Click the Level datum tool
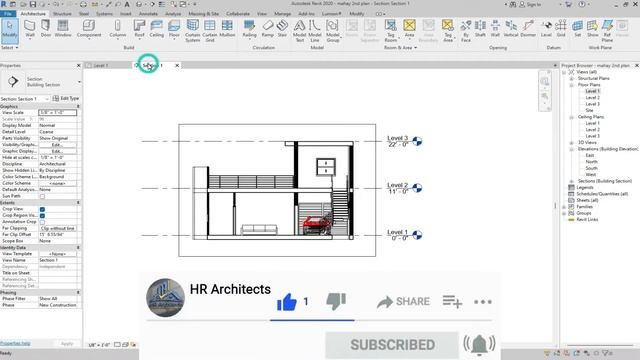640x360 pixels. 546,29
